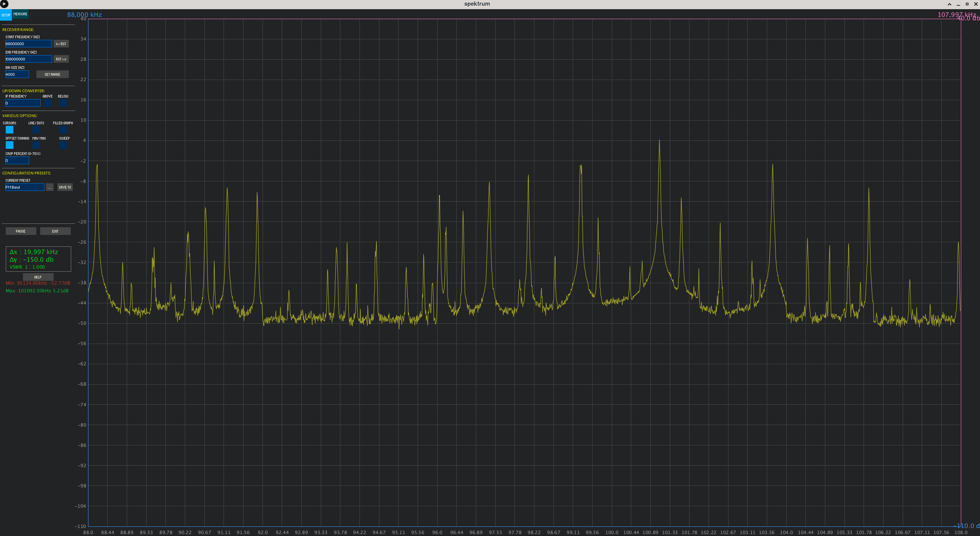This screenshot has width=980, height=536.
Task: Reset start frequency with |<< RST button
Action: pyautogui.click(x=61, y=44)
